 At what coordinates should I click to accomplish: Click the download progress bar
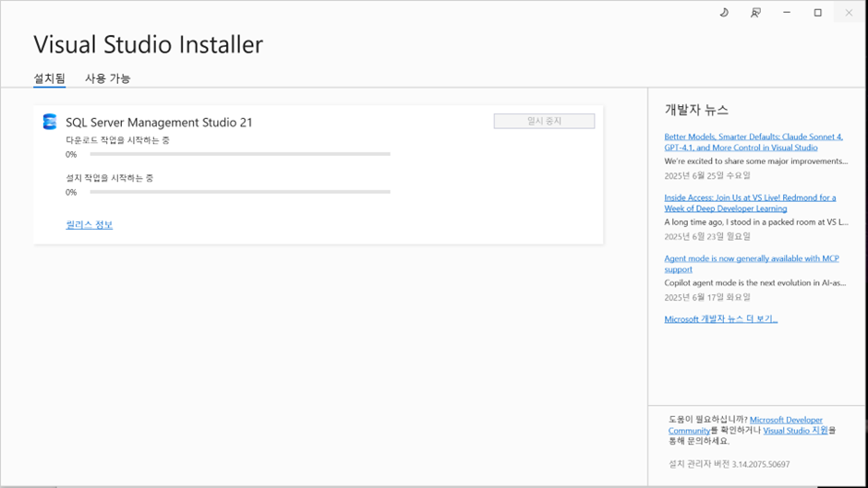(240, 154)
